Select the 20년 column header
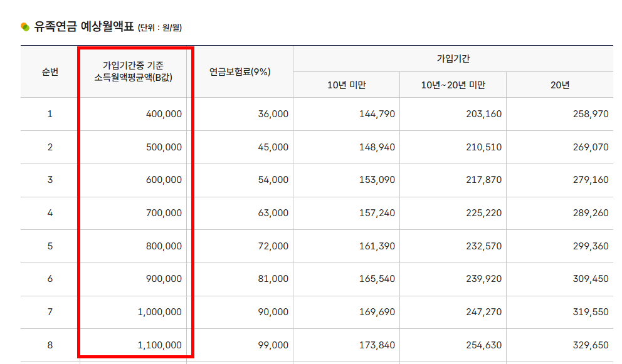622x364 pixels. [x=564, y=85]
